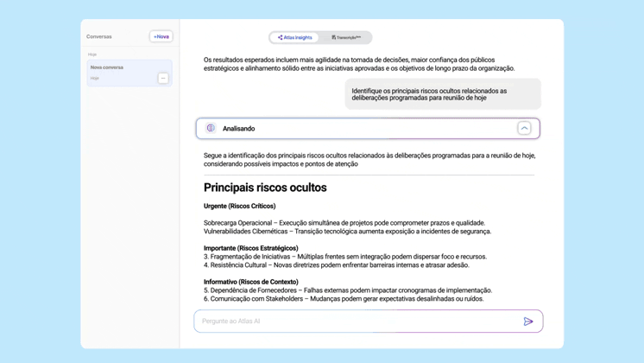Viewport: 644px width, 363px height.
Task: Click the 'Informativo (Riscos de Contexto)' subheading
Action: click(x=250, y=282)
